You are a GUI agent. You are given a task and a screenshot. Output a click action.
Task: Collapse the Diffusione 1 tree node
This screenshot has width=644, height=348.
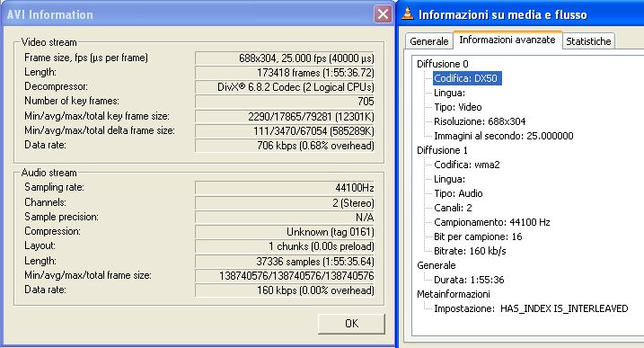pyautogui.click(x=442, y=150)
